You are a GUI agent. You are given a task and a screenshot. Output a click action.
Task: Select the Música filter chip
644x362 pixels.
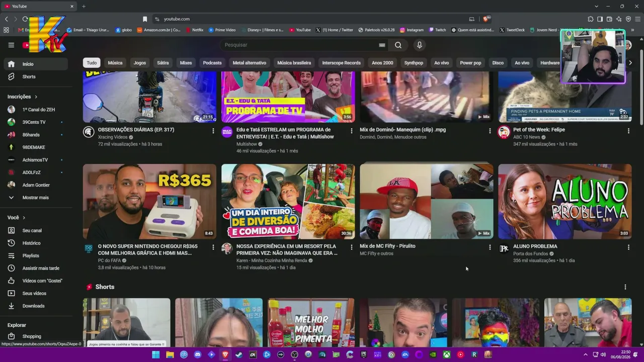point(115,63)
